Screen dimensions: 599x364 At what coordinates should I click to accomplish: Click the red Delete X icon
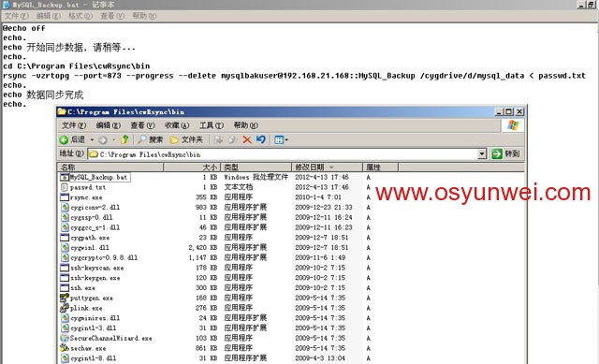click(247, 139)
